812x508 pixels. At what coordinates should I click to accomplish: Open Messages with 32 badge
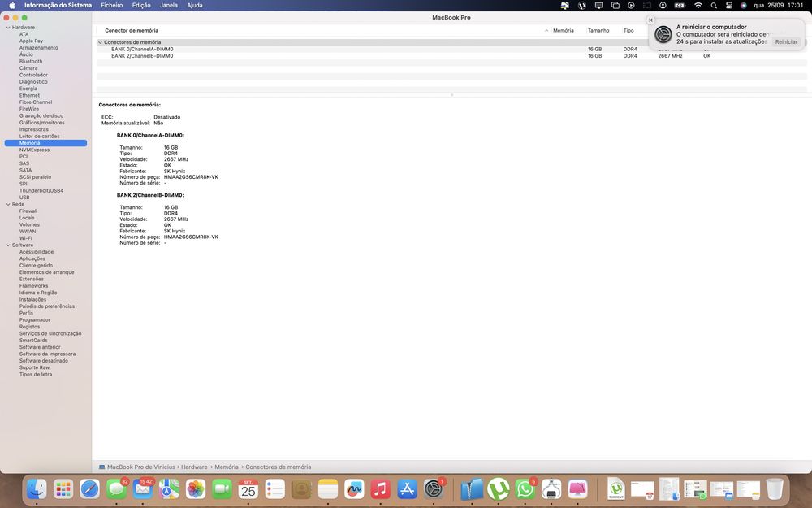click(116, 488)
